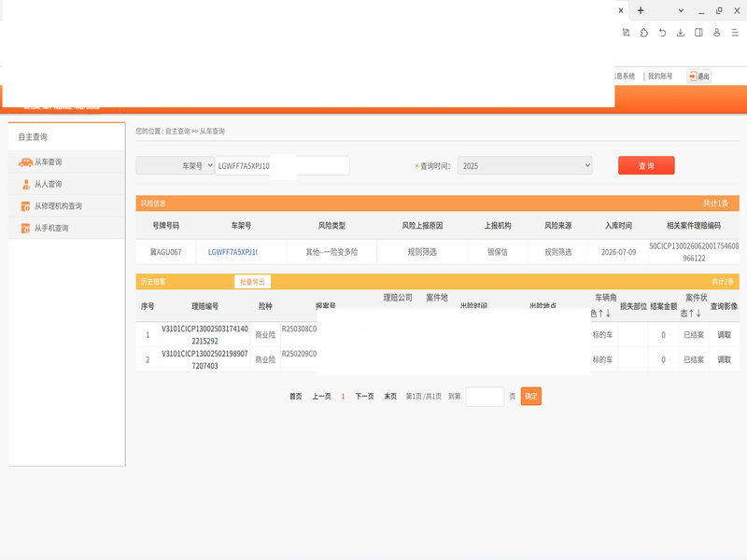Image resolution: width=747 pixels, height=560 pixels.
Task: Open a new browser tab with plus
Action: [x=641, y=10]
